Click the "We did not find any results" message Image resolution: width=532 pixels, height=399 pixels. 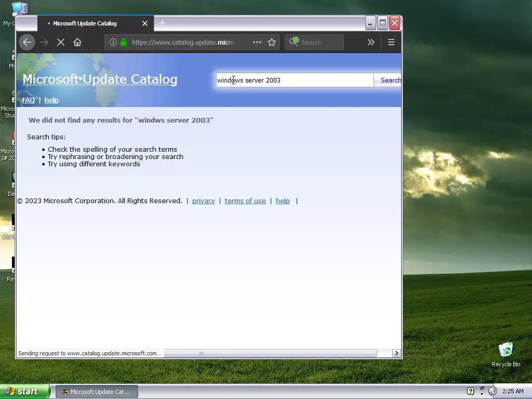(121, 120)
